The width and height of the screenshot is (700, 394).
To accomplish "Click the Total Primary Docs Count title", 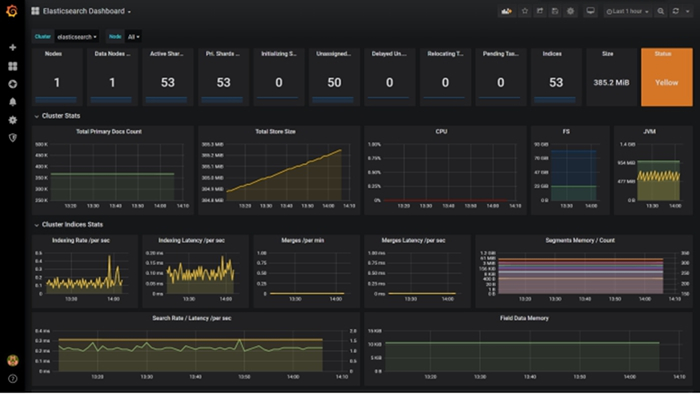I will [x=108, y=132].
